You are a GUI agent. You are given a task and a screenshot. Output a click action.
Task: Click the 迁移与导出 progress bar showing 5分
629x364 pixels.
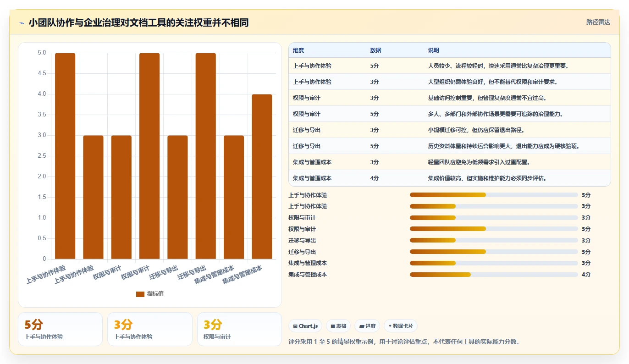coord(494,252)
